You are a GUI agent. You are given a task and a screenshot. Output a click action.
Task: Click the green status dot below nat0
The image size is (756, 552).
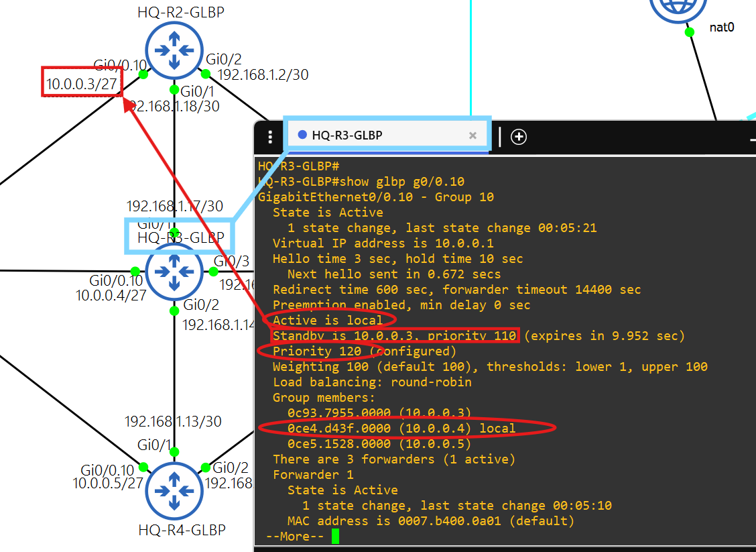pos(689,32)
